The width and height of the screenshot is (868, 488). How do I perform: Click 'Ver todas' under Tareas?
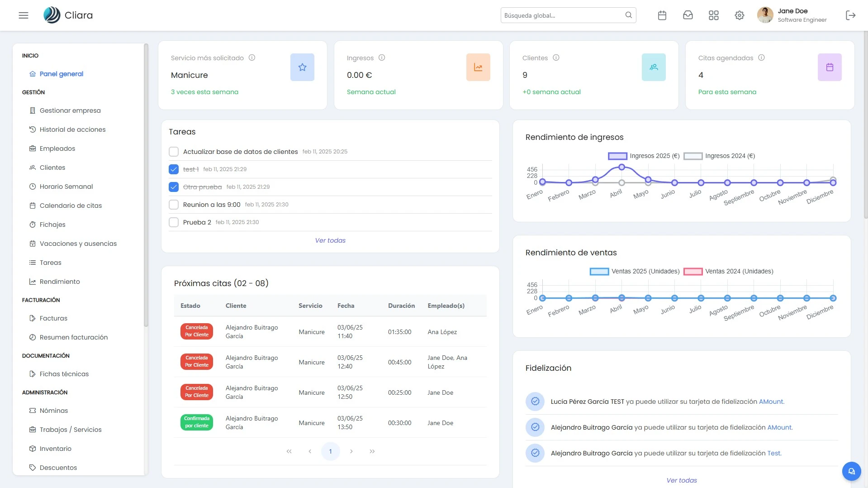pyautogui.click(x=330, y=240)
